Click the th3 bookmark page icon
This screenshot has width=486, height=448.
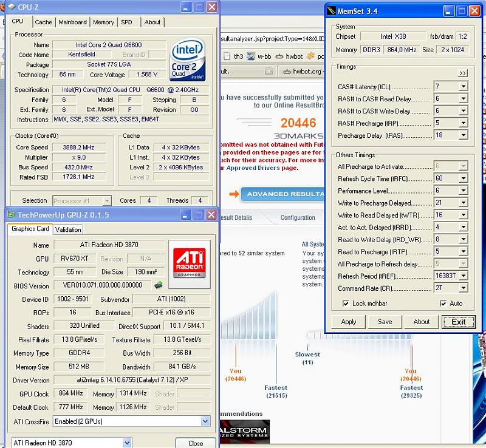tap(227, 56)
